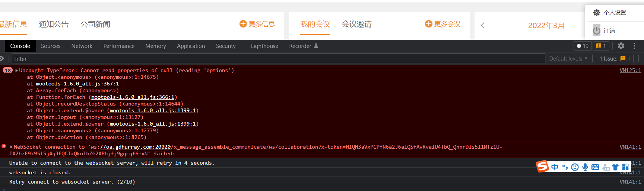
Task: Open VM141:1 link on Retry connect row
Action: point(630,182)
